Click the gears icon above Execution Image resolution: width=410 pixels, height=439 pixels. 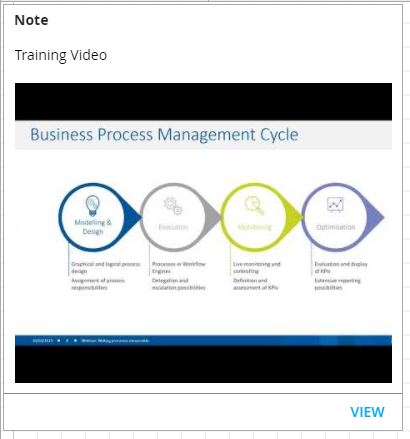[x=173, y=206]
